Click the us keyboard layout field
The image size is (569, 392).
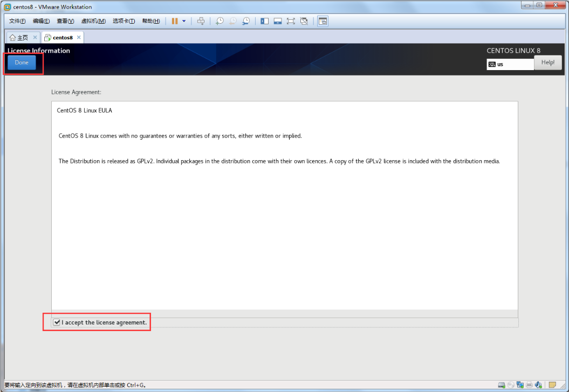click(510, 64)
